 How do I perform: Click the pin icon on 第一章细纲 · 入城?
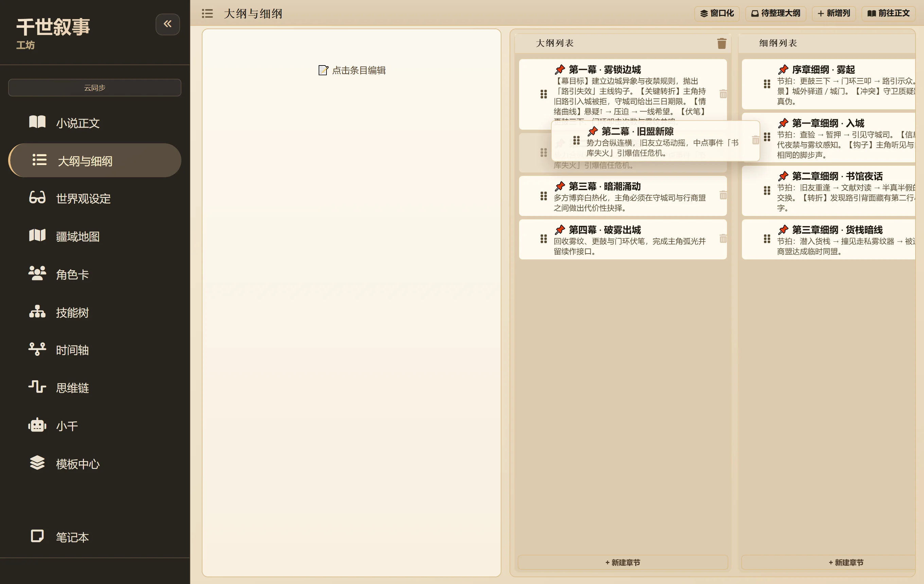pyautogui.click(x=783, y=123)
